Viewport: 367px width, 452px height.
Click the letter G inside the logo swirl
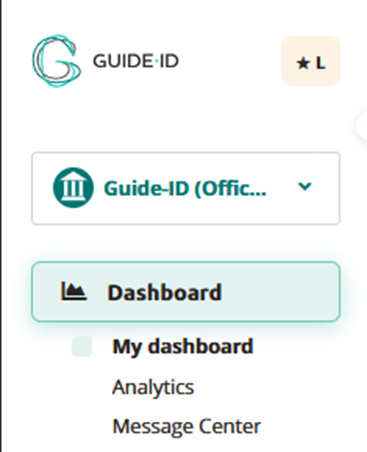tap(57, 61)
